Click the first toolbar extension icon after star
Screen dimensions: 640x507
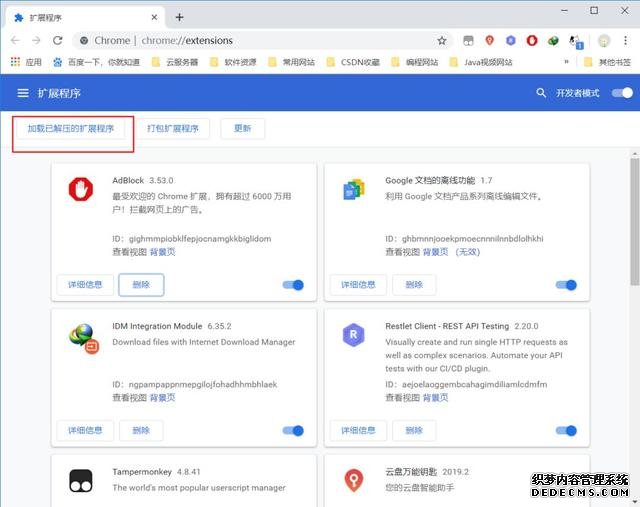pyautogui.click(x=468, y=40)
